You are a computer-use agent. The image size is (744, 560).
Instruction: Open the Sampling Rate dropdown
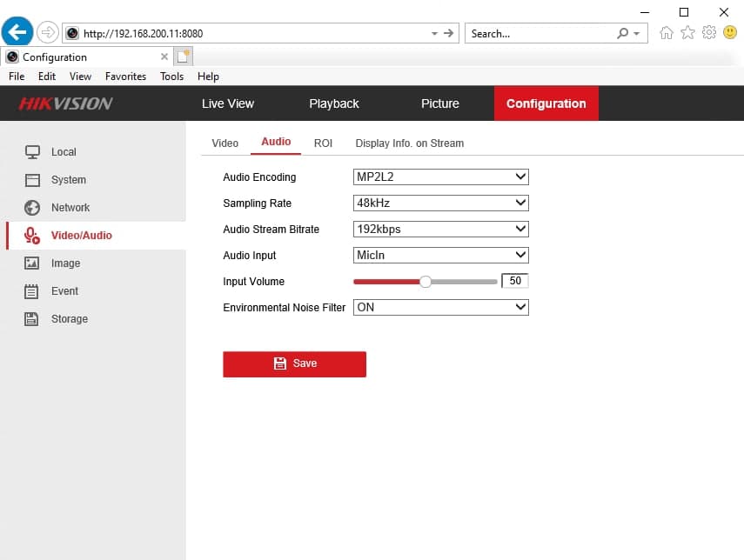tap(440, 203)
